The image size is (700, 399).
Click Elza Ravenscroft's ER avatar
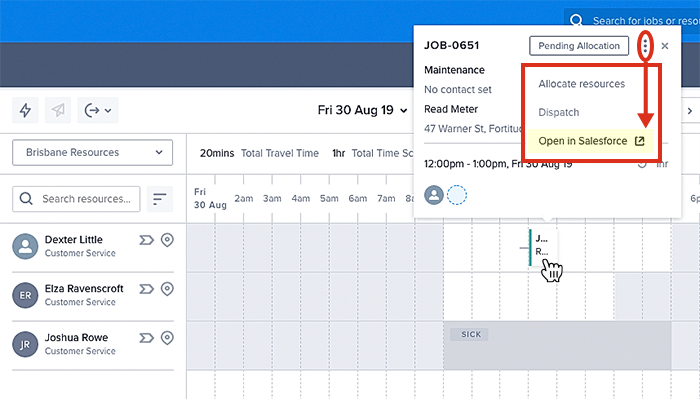[25, 295]
